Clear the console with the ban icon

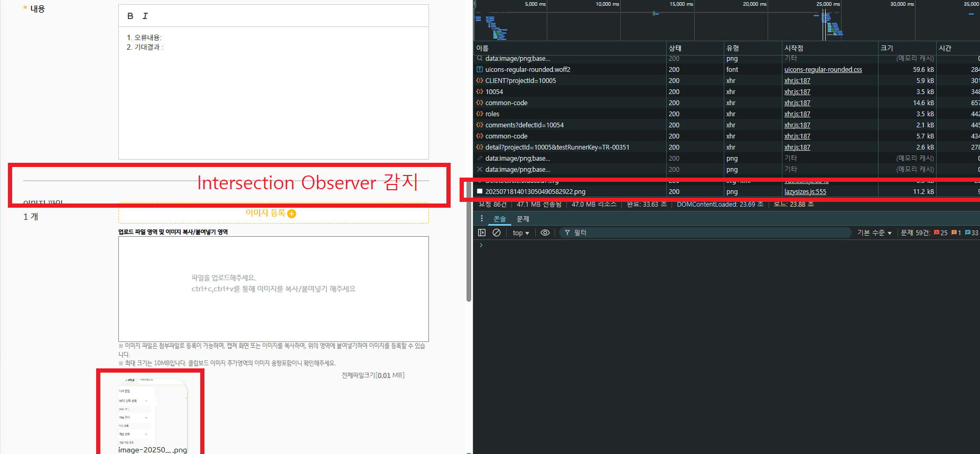pos(497,233)
